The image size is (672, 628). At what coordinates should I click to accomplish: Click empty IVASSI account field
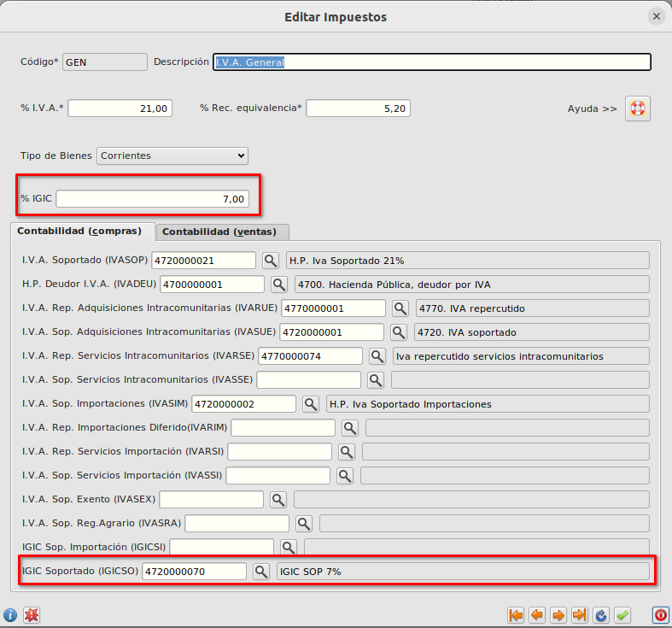click(278, 476)
